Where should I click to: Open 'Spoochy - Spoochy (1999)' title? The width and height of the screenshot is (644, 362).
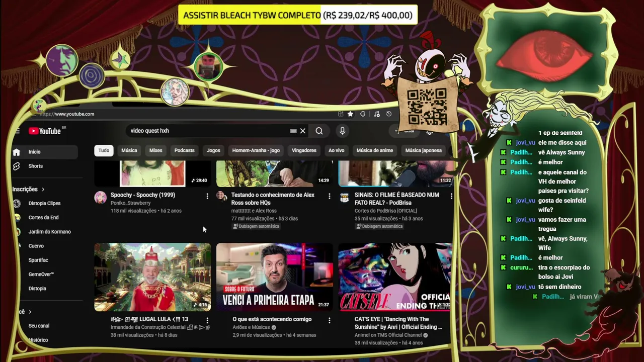pyautogui.click(x=143, y=195)
